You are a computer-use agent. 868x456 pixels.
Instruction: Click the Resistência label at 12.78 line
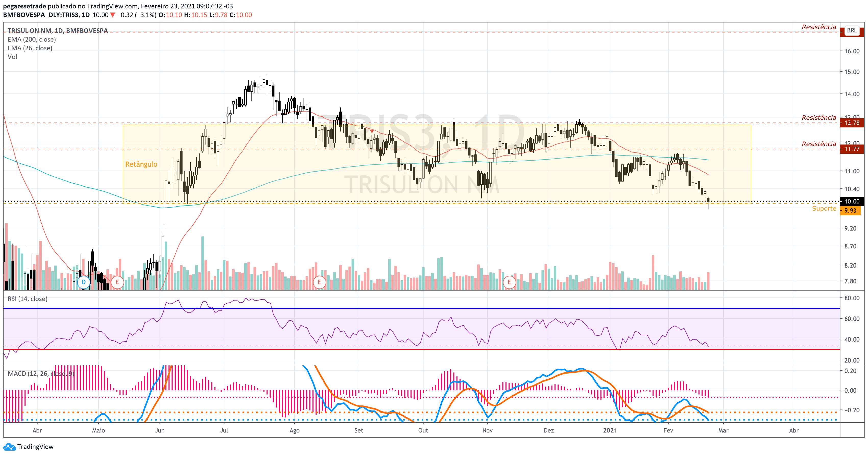pyautogui.click(x=819, y=118)
